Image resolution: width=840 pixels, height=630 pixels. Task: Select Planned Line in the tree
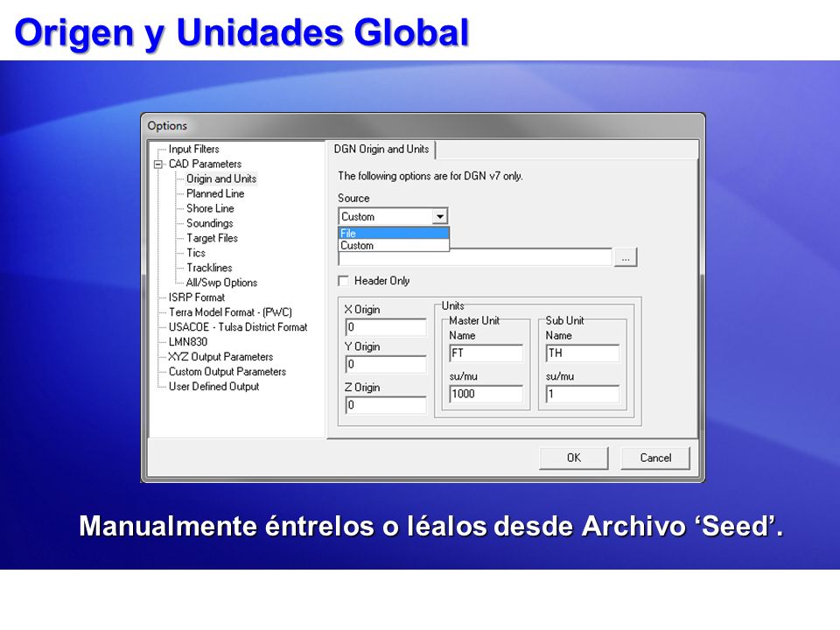(215, 193)
